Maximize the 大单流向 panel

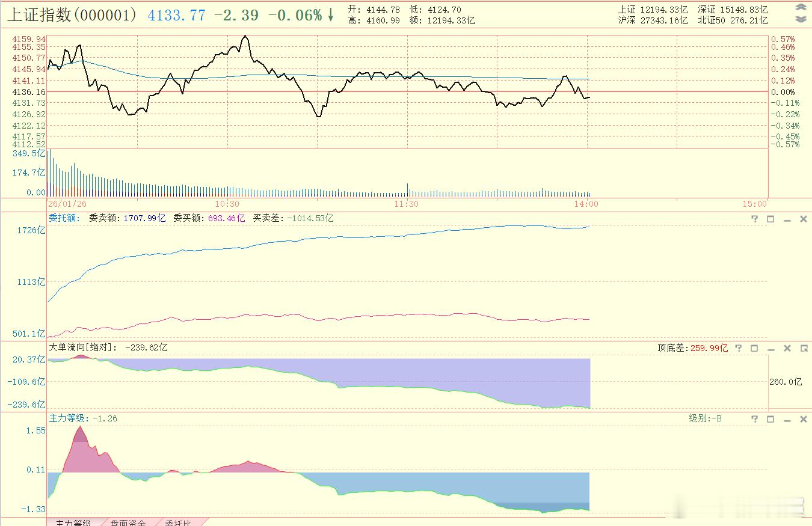pyautogui.click(x=754, y=348)
